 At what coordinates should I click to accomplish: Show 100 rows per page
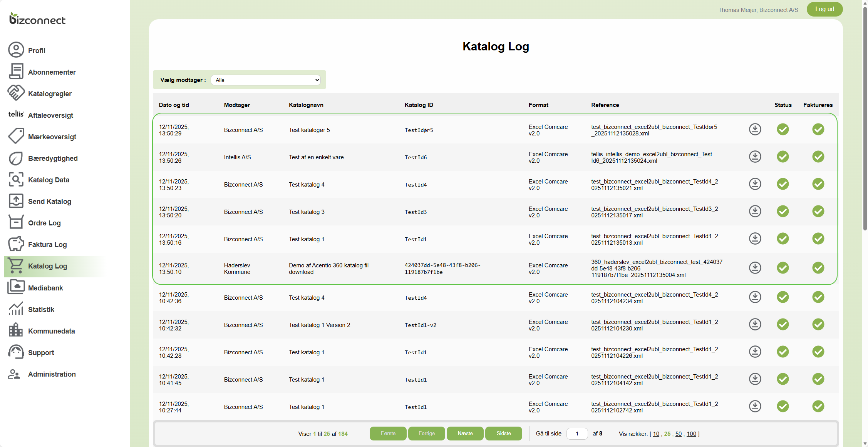[x=691, y=434]
